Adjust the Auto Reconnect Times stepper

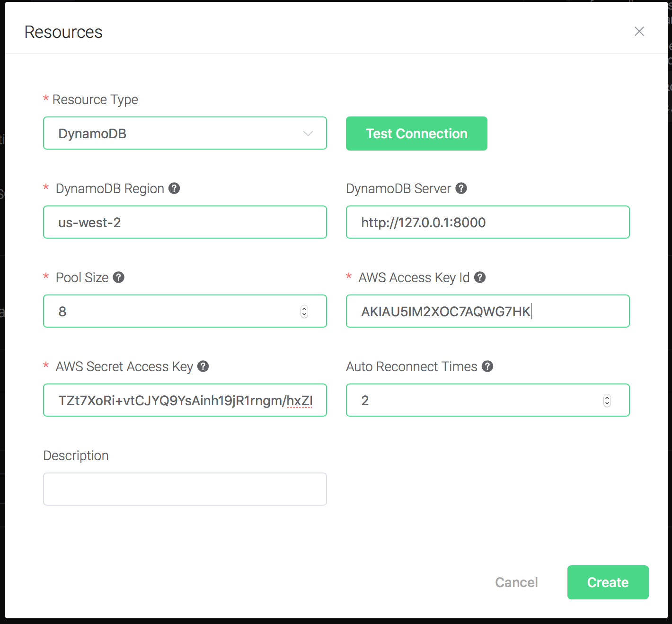coord(607,401)
